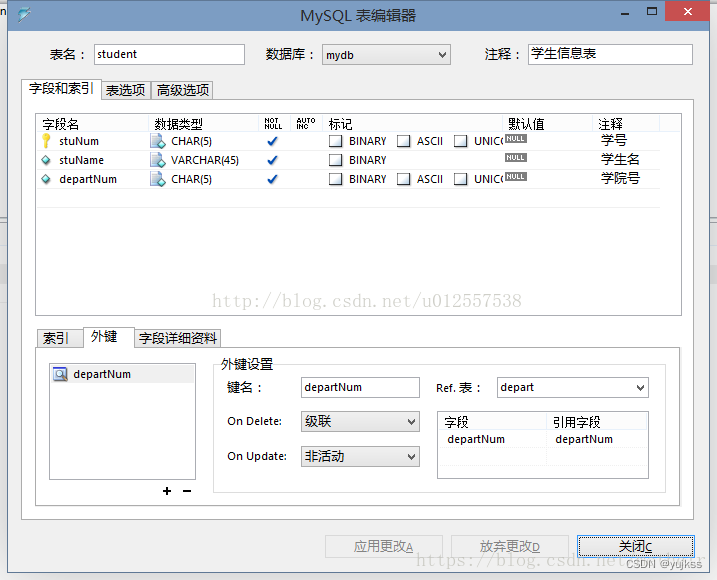
Task: Click the 学生名 comment cell
Action: pos(620,160)
